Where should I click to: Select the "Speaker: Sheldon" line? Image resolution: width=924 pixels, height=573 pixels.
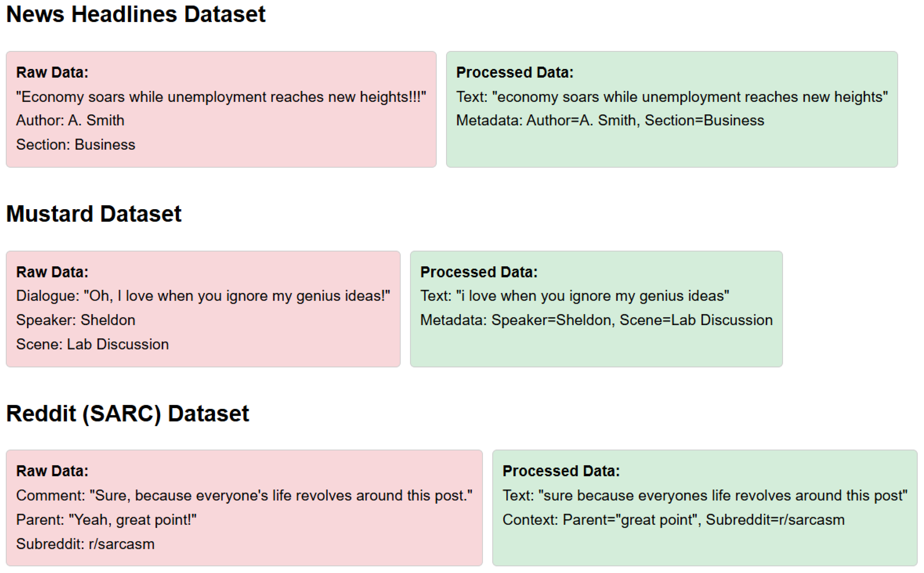pos(75,320)
